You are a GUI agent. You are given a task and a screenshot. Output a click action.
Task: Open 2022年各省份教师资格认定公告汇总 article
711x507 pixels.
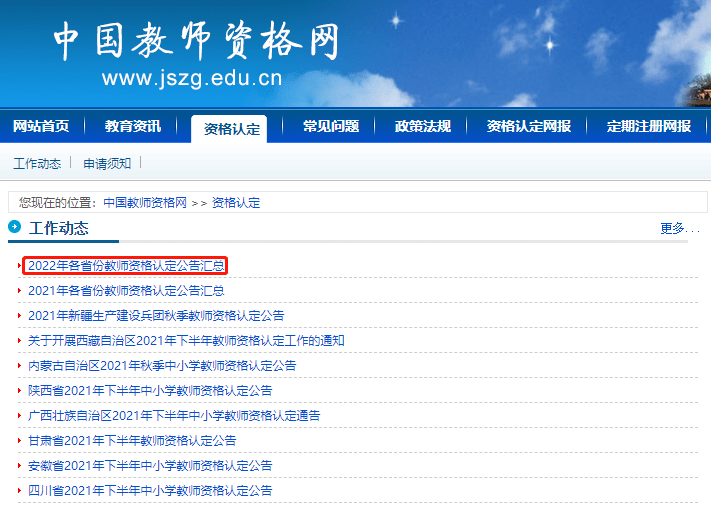pyautogui.click(x=126, y=265)
